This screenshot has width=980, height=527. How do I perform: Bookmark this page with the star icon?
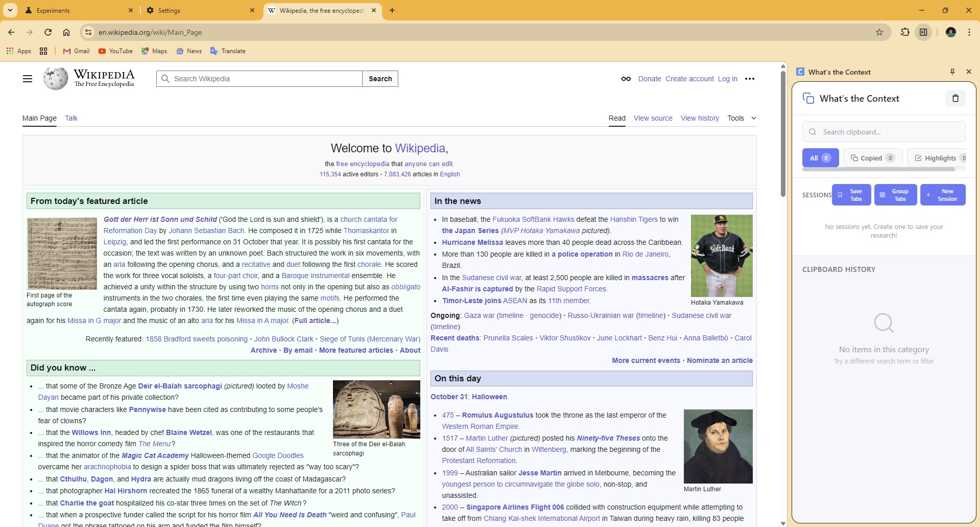coord(879,32)
